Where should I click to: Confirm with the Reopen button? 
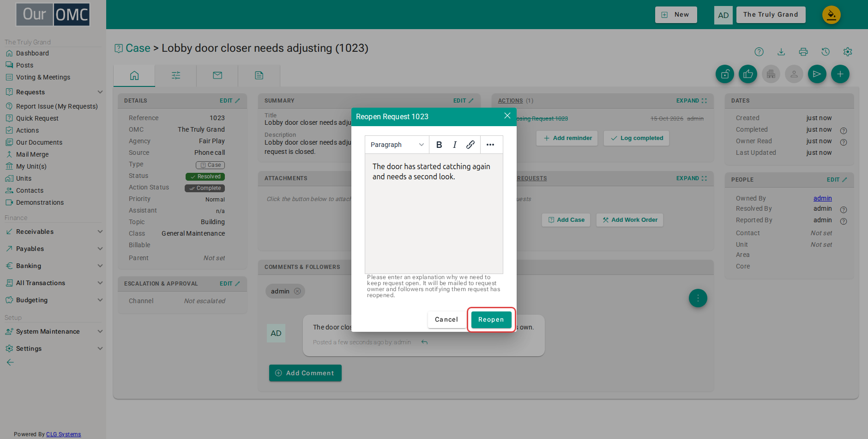click(x=491, y=319)
